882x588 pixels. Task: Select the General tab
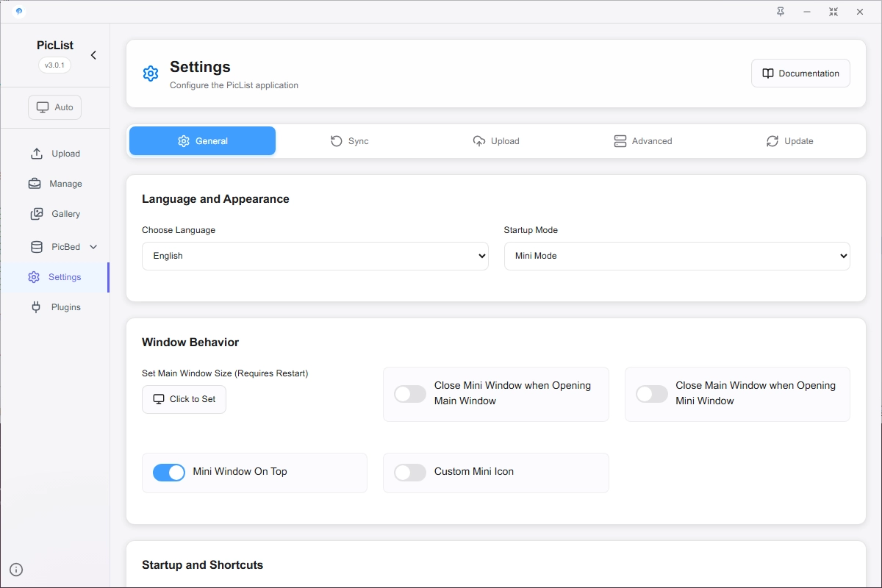coord(202,141)
